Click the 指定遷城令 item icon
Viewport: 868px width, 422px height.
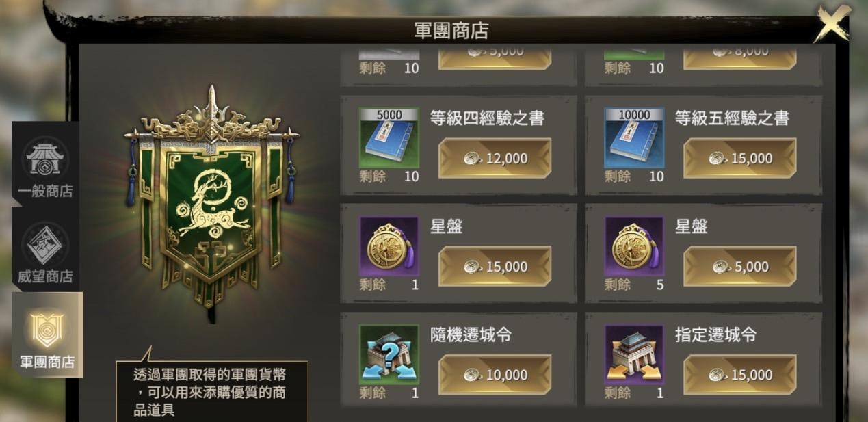pyautogui.click(x=634, y=354)
